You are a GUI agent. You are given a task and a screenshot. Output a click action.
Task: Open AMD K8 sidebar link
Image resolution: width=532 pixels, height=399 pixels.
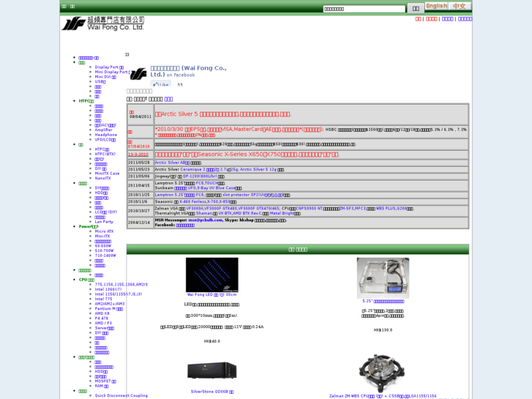tap(102, 313)
